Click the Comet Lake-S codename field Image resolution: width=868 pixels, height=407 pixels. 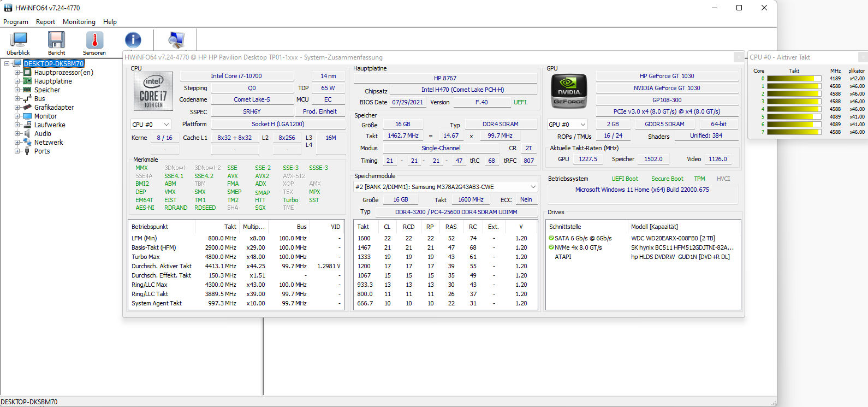click(x=252, y=99)
